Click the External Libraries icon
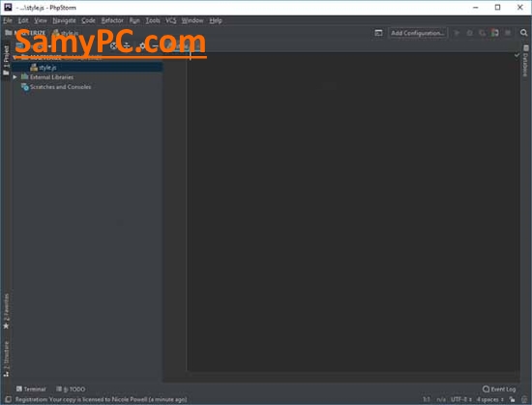Image resolution: width=532 pixels, height=405 pixels. pos(25,77)
